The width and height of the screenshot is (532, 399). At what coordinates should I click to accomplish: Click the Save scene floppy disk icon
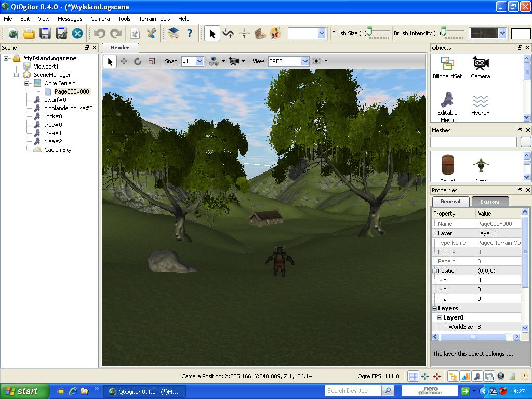tap(45, 33)
